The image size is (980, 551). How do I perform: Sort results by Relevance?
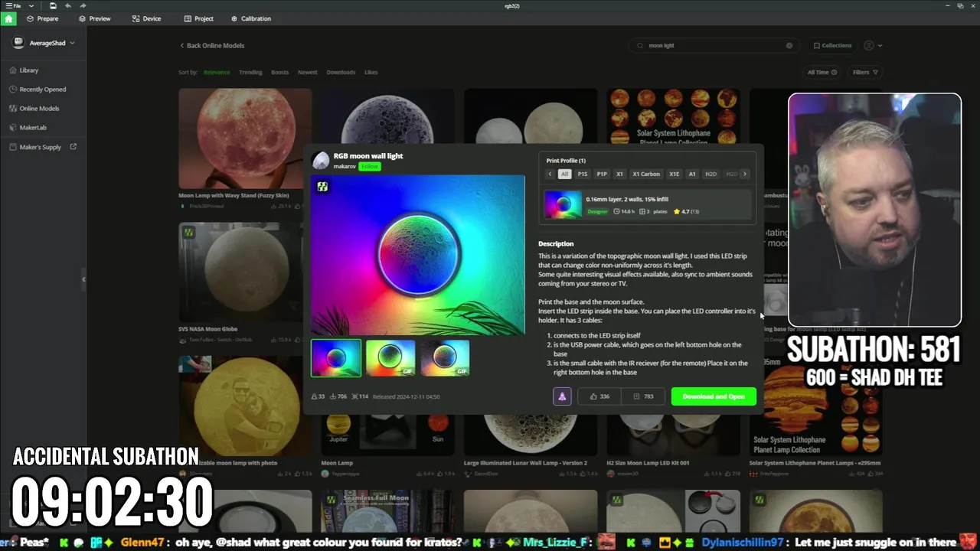tap(217, 72)
